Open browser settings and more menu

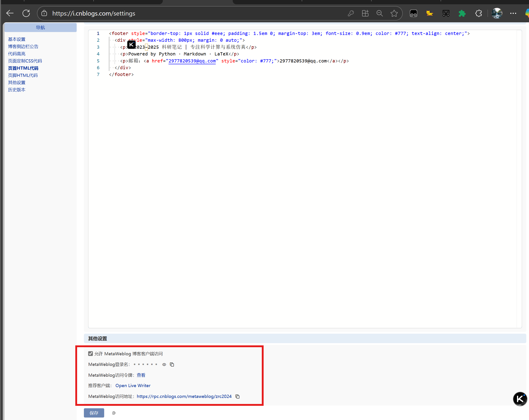[x=513, y=13]
